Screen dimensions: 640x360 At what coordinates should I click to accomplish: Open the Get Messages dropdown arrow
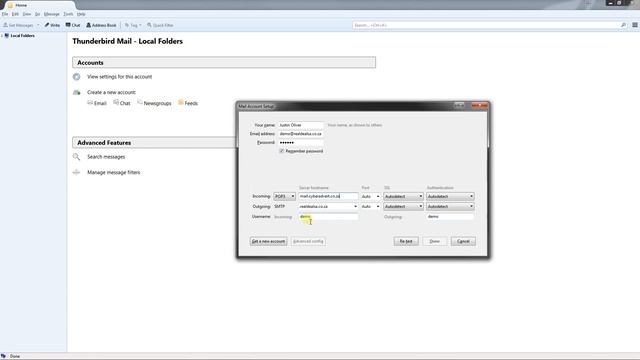(38, 25)
